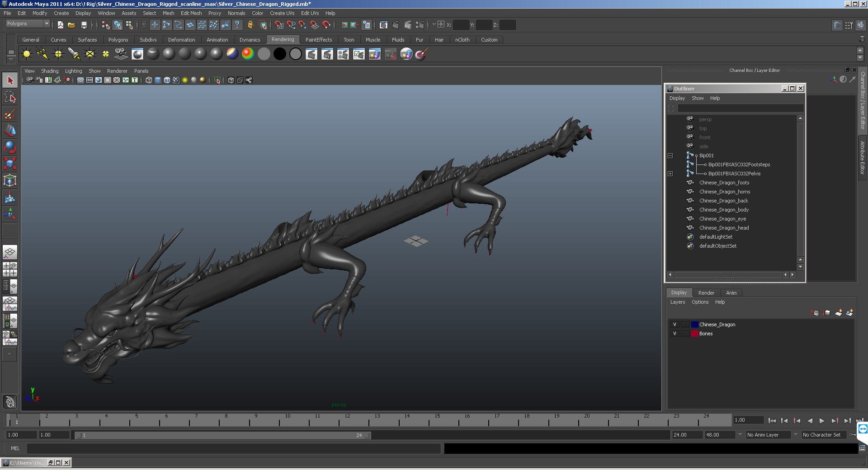The height and width of the screenshot is (470, 868).
Task: Click the open scene folder icon
Action: coord(71,25)
